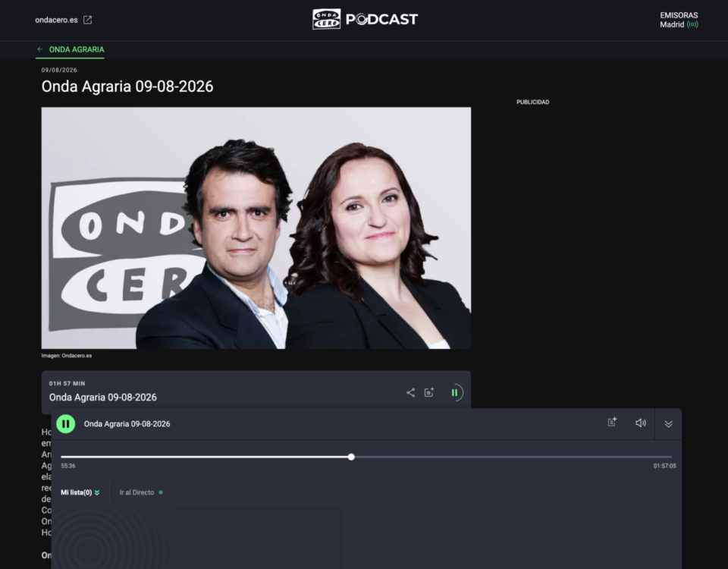Click the date label 09/08/2026
The width and height of the screenshot is (728, 569).
(59, 70)
